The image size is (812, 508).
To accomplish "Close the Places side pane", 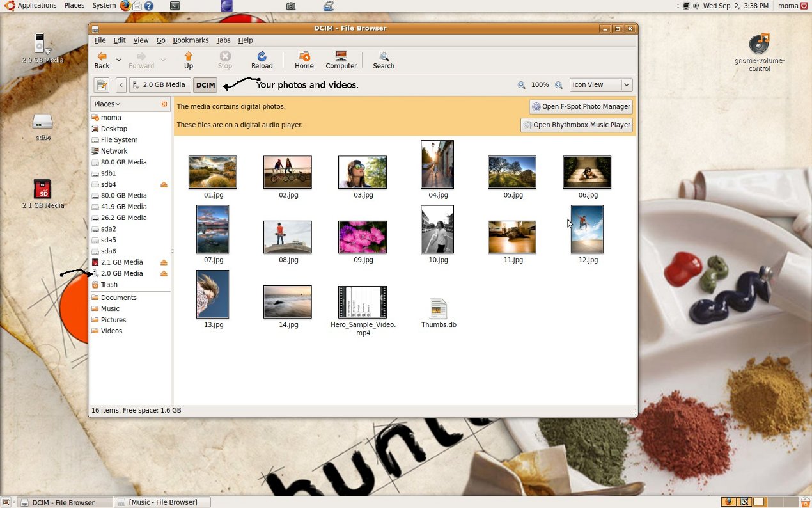I will (164, 104).
